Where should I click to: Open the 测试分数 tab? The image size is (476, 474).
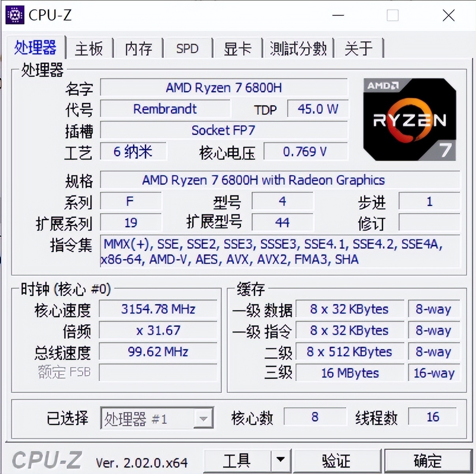pos(298,48)
